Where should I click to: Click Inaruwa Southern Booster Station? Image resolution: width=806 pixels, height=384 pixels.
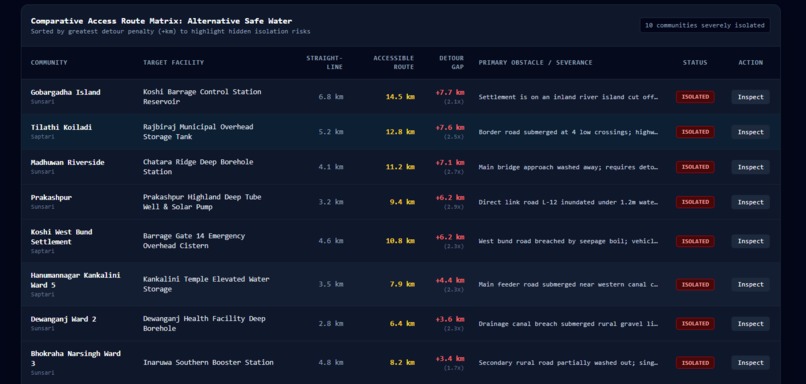pyautogui.click(x=208, y=362)
